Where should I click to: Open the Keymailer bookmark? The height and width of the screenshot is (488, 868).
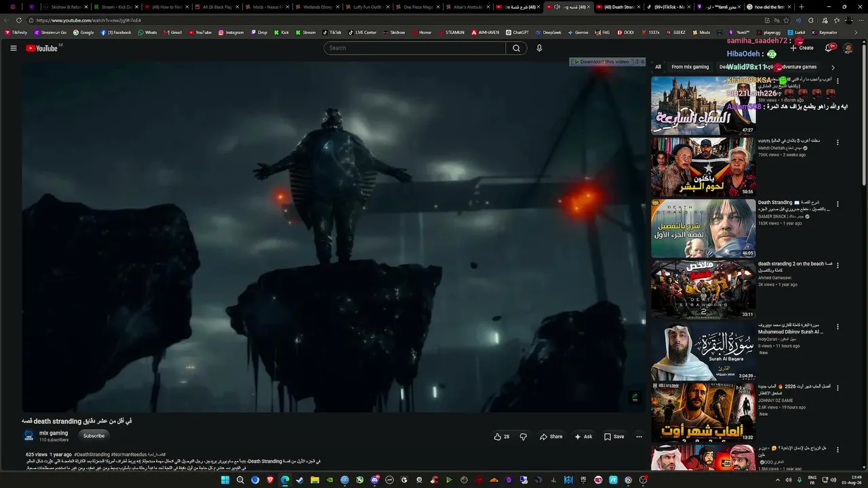point(824,32)
